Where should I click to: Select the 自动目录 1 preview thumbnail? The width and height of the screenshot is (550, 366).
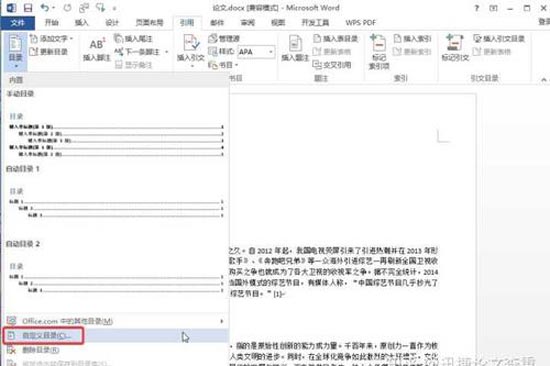click(116, 204)
